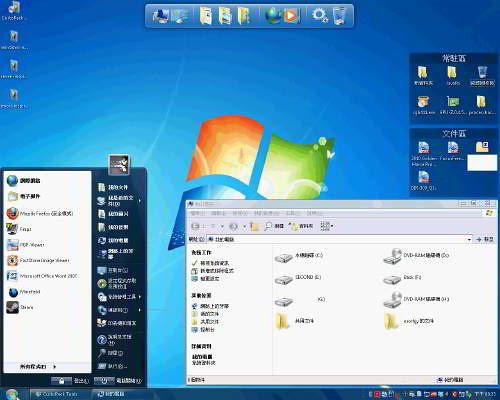Expand My Recent Documents submenu arrow
Screen dimensions: 500x400
coord(140,200)
